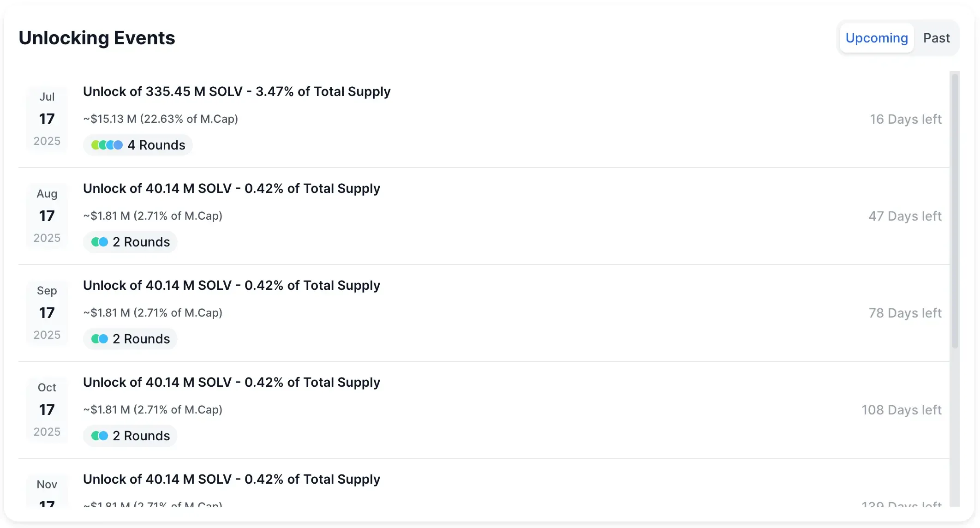Open Unlock of 335.45 M SOLV event title

click(237, 91)
